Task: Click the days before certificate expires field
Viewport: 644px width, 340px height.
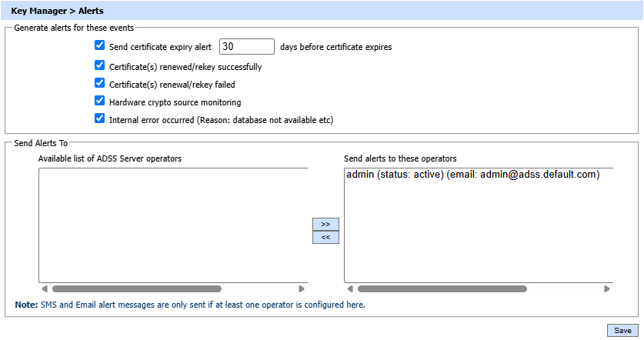Action: point(247,47)
